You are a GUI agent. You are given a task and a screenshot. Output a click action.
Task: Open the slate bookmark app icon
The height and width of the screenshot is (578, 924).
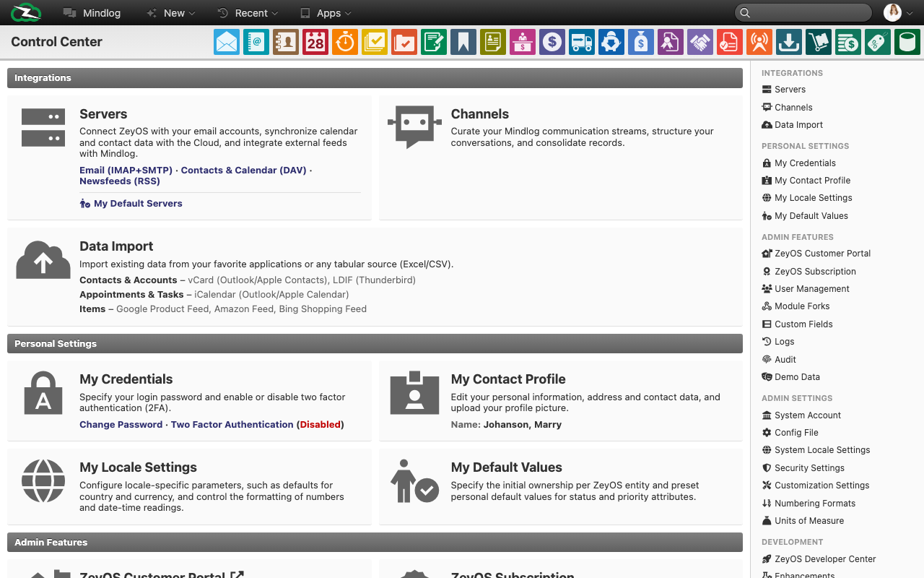coord(463,42)
